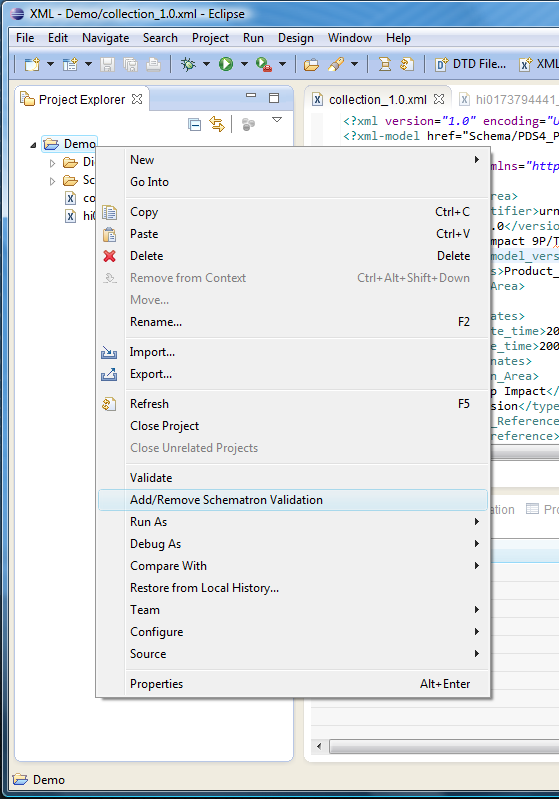The image size is (559, 799).
Task: Open the Project Explorer view menu triangle
Action: [277, 120]
